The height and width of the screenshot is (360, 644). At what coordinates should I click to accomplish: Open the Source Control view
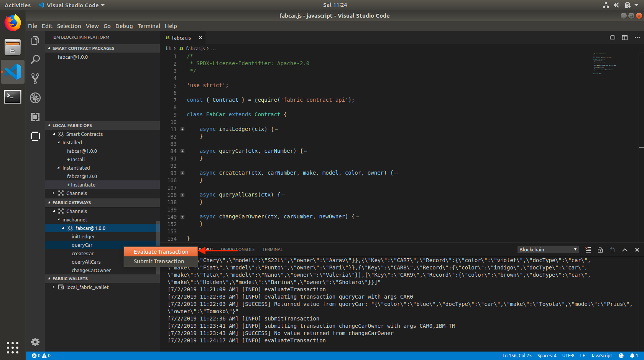(x=35, y=79)
